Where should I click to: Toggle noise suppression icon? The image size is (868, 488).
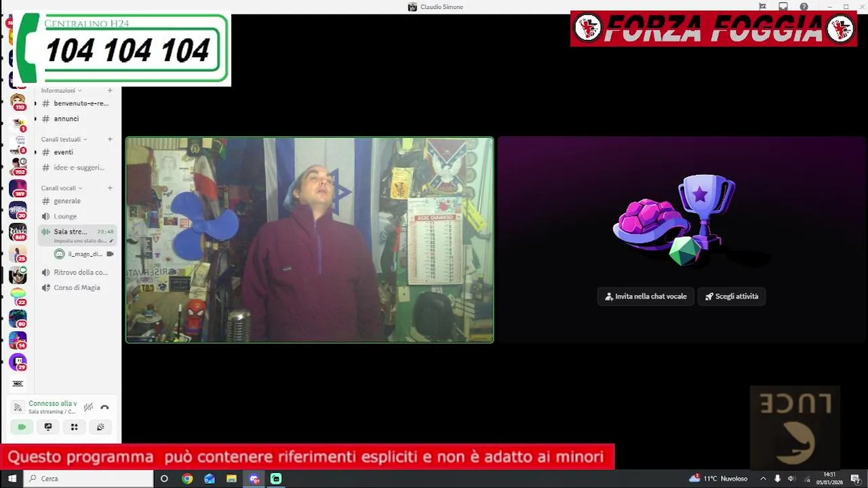pyautogui.click(x=88, y=407)
